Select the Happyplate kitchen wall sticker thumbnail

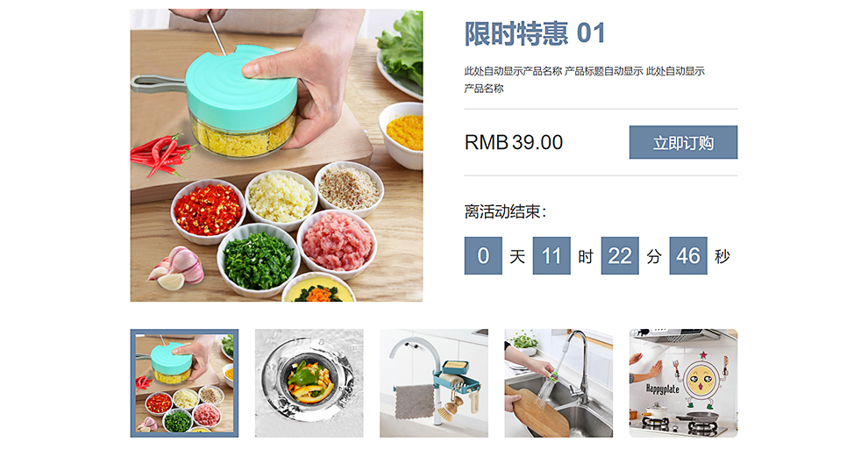coord(683,383)
